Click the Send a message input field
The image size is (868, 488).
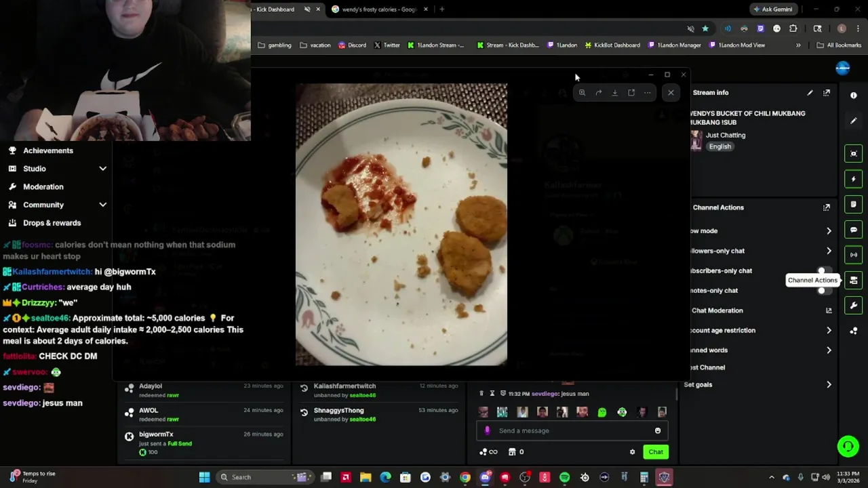click(571, 430)
